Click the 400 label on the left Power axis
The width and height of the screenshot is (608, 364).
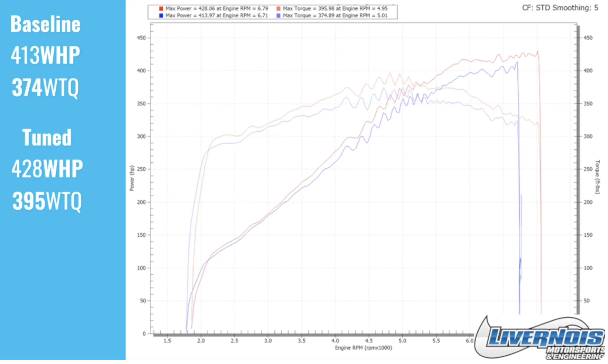141,71
